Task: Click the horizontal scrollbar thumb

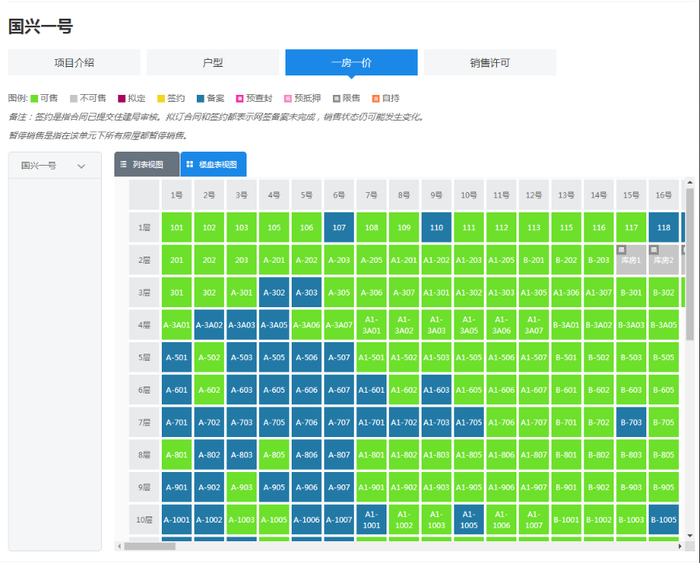Action: point(150,546)
